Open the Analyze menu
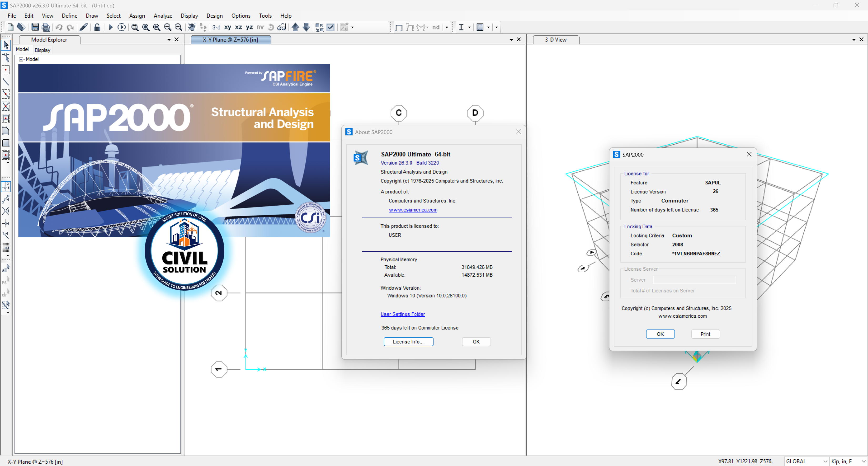Viewport: 868px width, 466px height. tap(163, 16)
